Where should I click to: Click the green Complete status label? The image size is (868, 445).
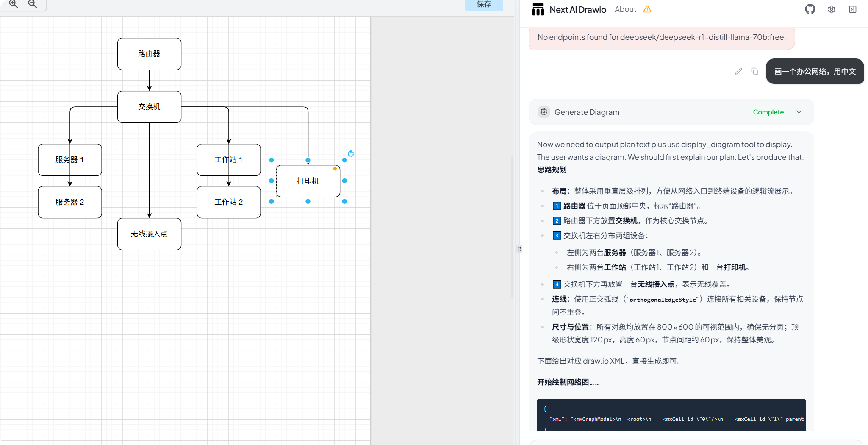pyautogui.click(x=768, y=112)
